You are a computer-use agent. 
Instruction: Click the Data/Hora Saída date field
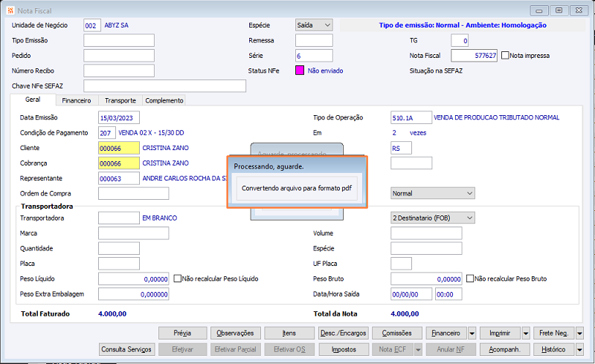click(411, 294)
